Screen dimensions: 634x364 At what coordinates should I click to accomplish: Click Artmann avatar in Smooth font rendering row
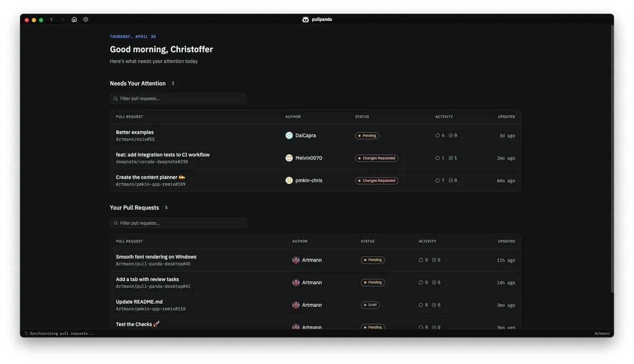coord(296,260)
